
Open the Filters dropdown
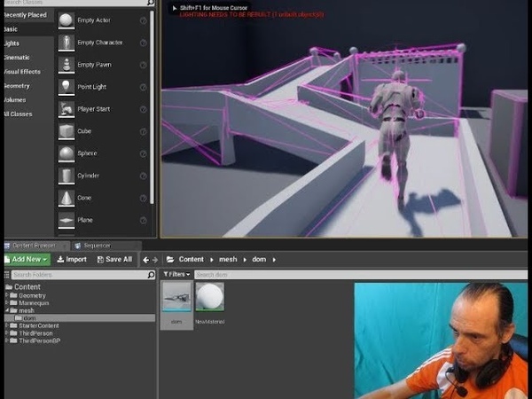(177, 275)
